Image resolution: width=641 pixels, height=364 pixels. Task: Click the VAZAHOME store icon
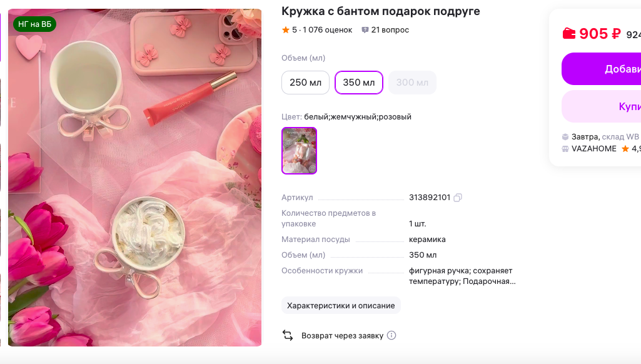[x=565, y=149]
